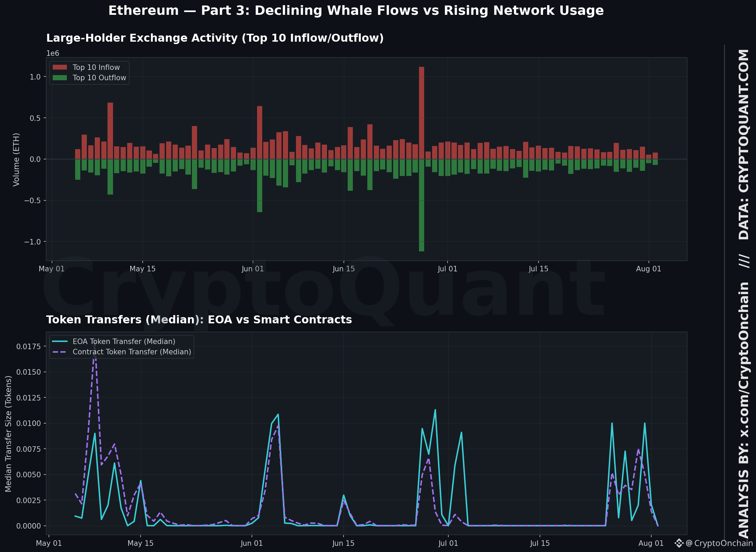Viewport: 756px width, 552px height.
Task: Click "May 01" under the exchange activity chart
Action: [52, 269]
